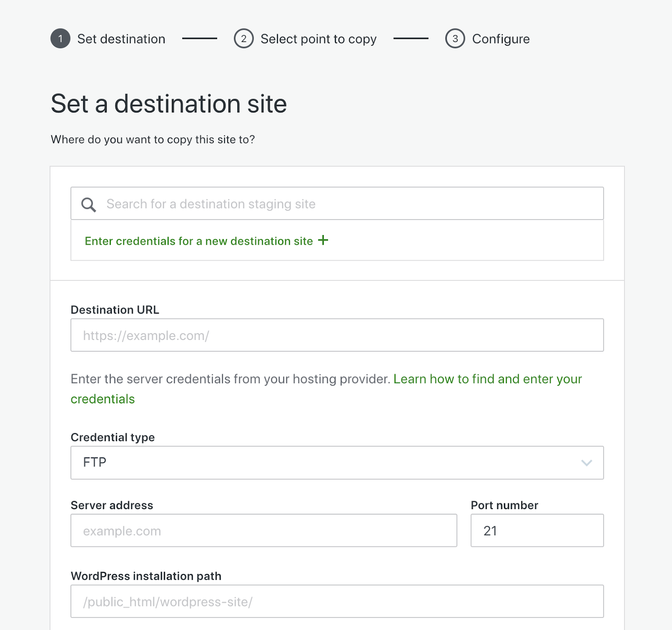
Task: Click the chevron on the Credential type field
Action: click(588, 463)
